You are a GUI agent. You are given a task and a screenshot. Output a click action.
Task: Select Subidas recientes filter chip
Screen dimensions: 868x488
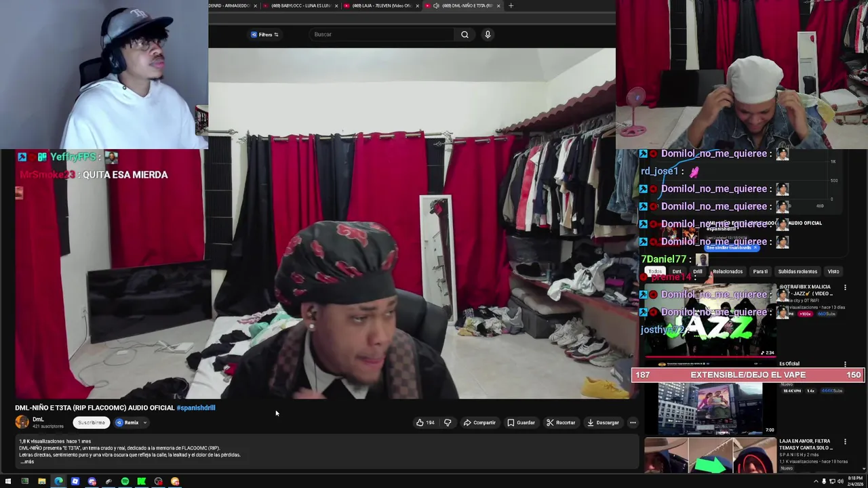797,272
